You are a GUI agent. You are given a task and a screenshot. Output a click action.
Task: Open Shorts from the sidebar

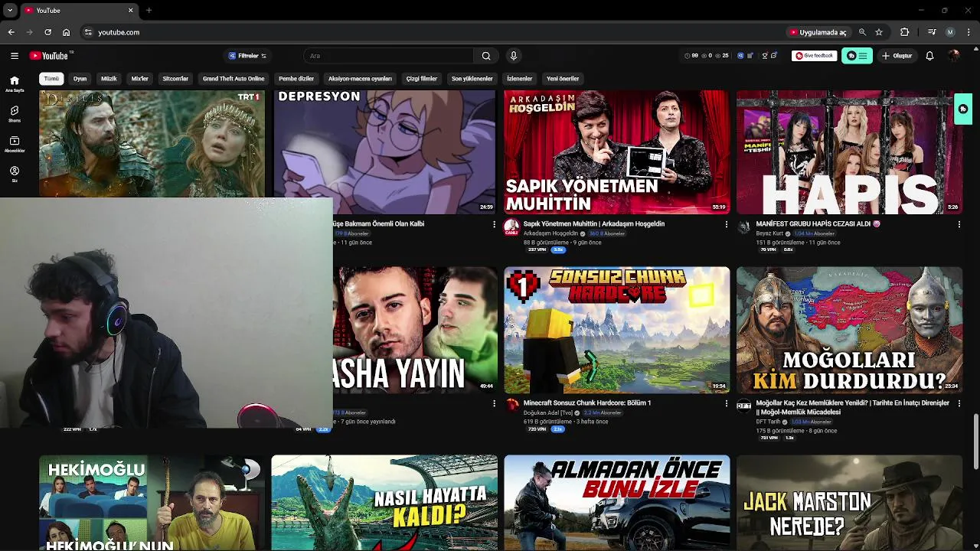(x=15, y=114)
